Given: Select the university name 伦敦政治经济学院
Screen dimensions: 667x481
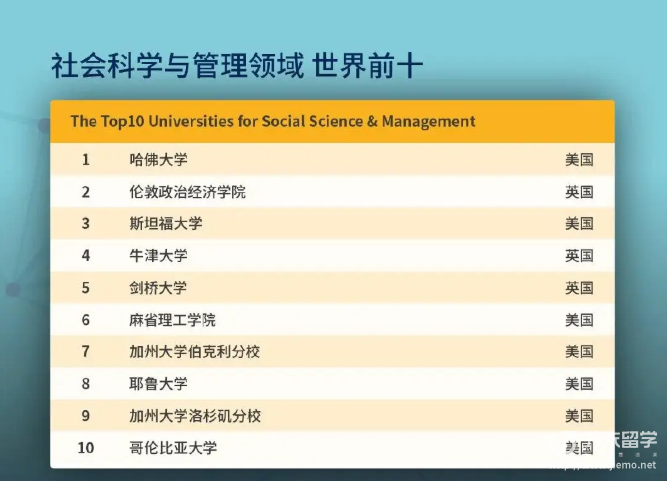Looking at the screenshot, I should (187, 192).
